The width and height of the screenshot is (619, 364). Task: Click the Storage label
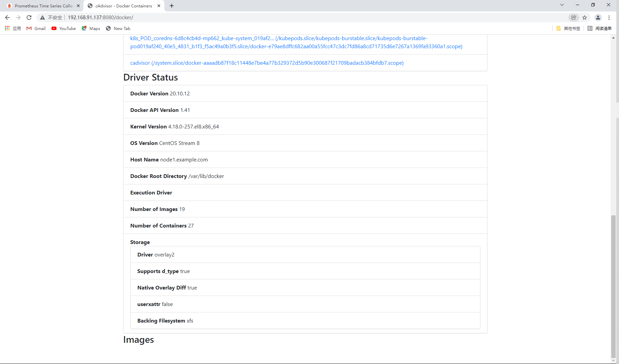[140, 242]
